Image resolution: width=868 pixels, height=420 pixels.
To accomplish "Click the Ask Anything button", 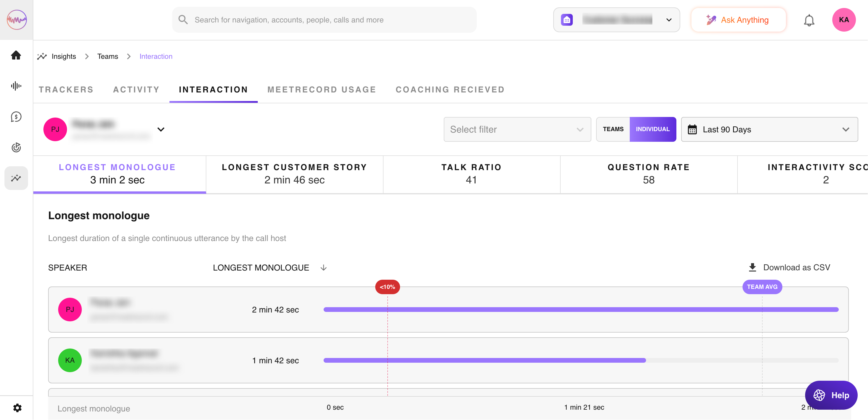I will coord(738,20).
